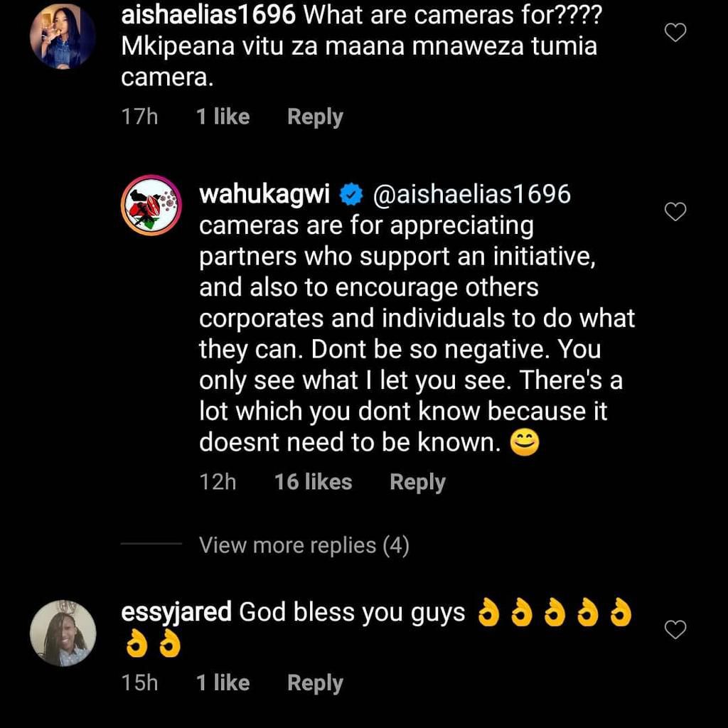Reply to wahukagwi's reply
728x728 pixels.
[417, 481]
